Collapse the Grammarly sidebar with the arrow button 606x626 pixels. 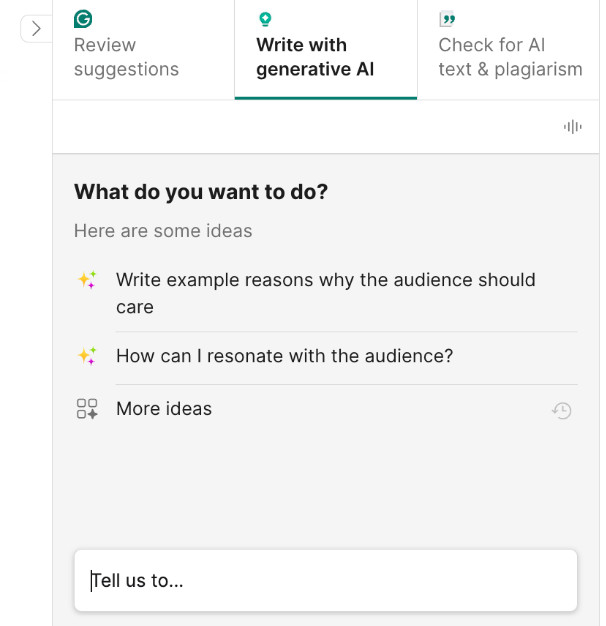point(36,29)
